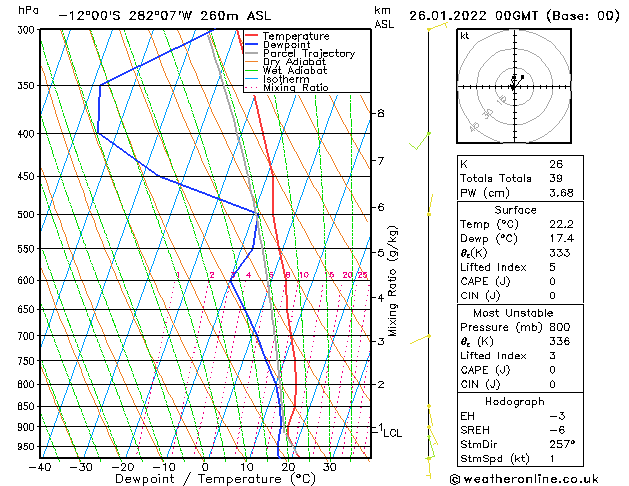Viewport: 629px width, 486px height.
Task: Click the 'PW (cm)' value 3.68
Action: (561, 193)
